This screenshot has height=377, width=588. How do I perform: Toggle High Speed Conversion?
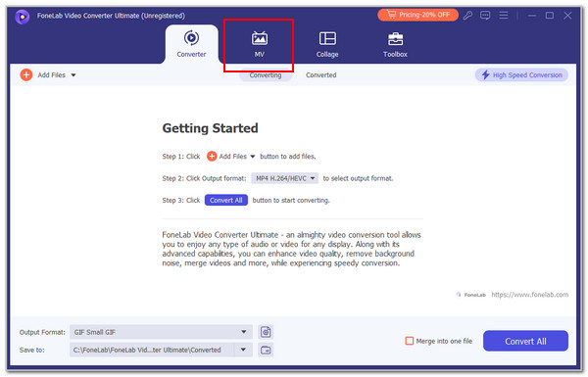tap(521, 75)
